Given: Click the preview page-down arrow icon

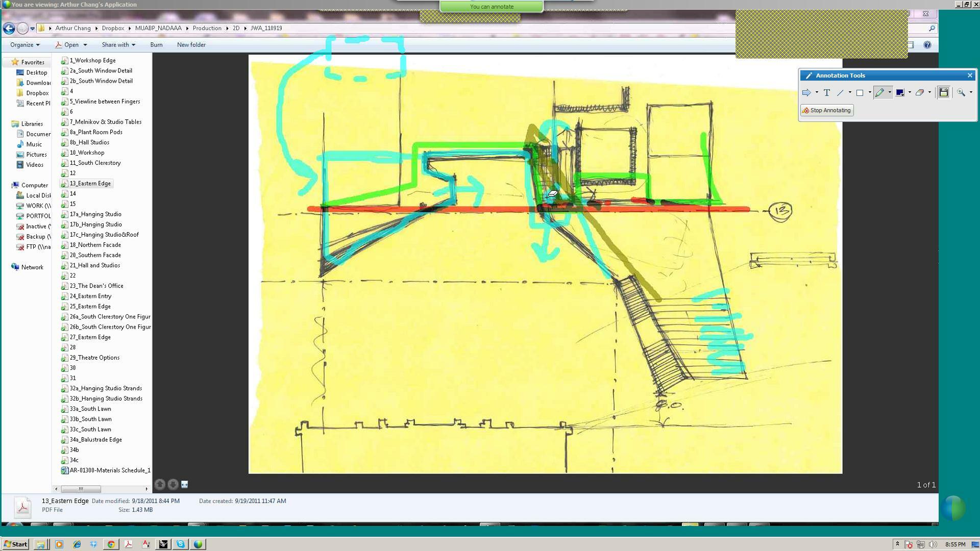Looking at the screenshot, I should 173,485.
